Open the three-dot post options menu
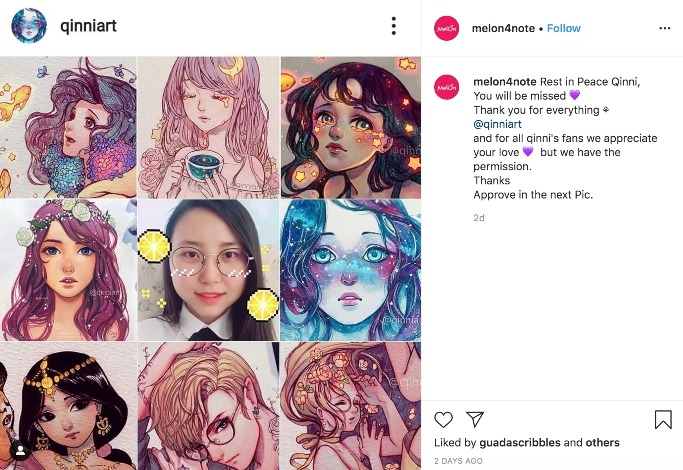This screenshot has height=470, width=683. click(x=664, y=28)
